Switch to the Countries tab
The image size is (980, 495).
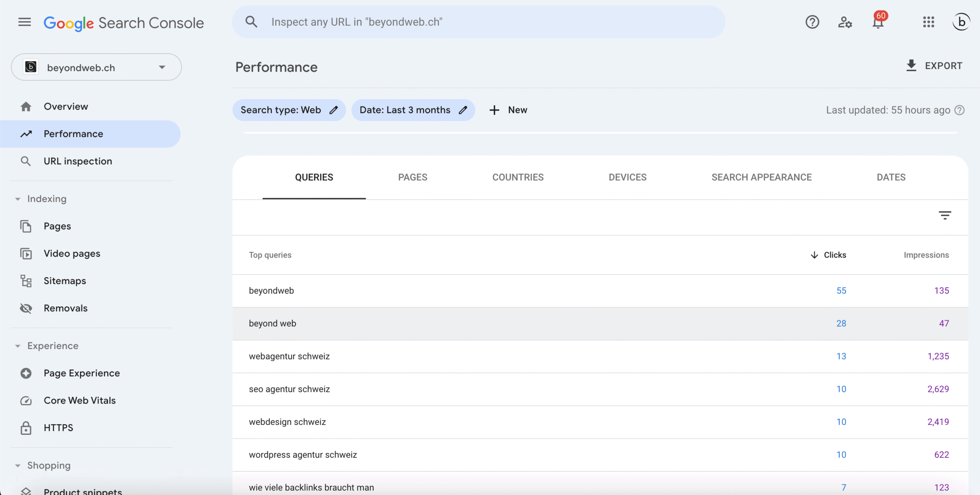coord(518,177)
